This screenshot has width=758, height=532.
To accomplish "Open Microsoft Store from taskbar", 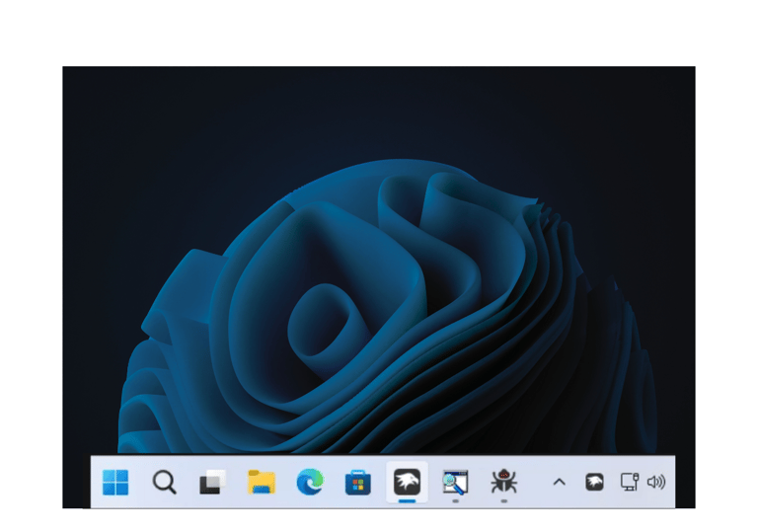I will click(x=358, y=483).
